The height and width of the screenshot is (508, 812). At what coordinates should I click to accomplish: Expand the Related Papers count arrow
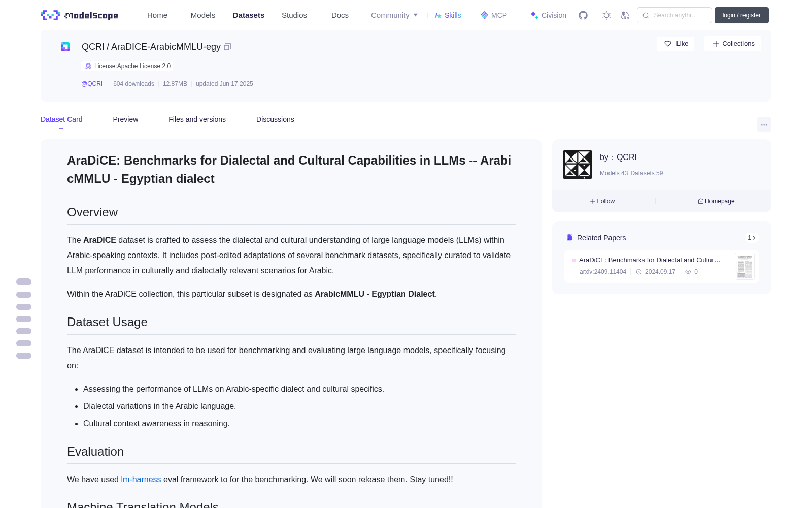pyautogui.click(x=752, y=238)
